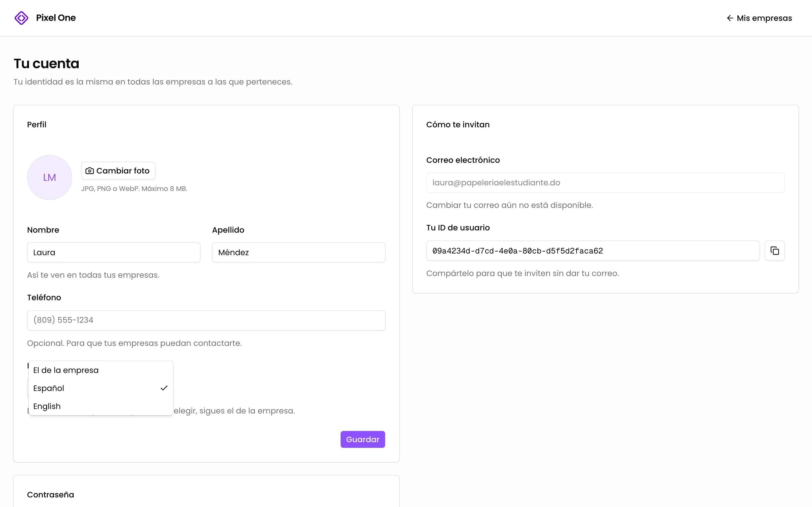Pick English from the language dropdown

pos(101,406)
